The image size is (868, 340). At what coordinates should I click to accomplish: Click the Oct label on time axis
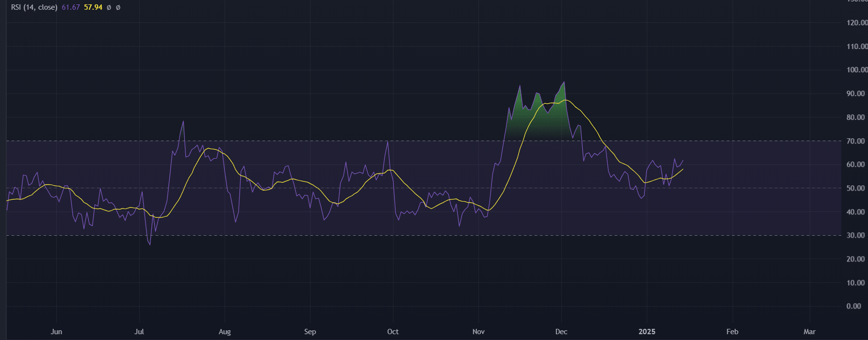tap(393, 332)
